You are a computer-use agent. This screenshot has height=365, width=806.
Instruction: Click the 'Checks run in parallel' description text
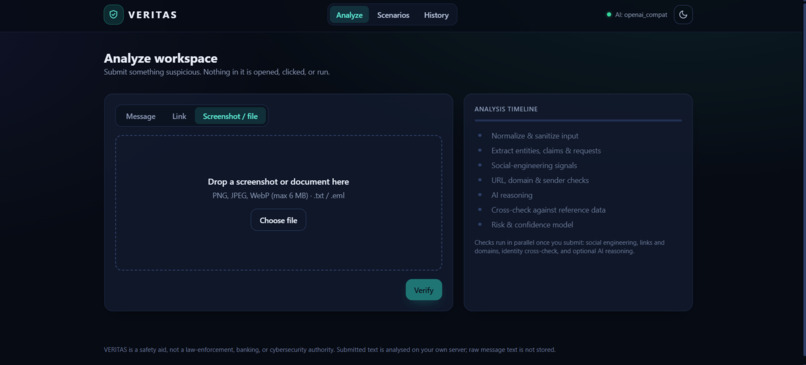[x=570, y=247]
